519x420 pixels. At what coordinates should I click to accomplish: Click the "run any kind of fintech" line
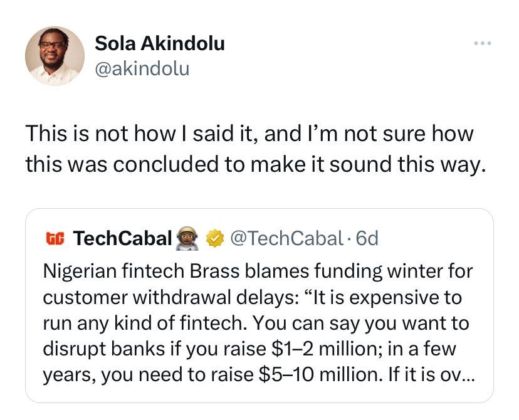pos(256,323)
